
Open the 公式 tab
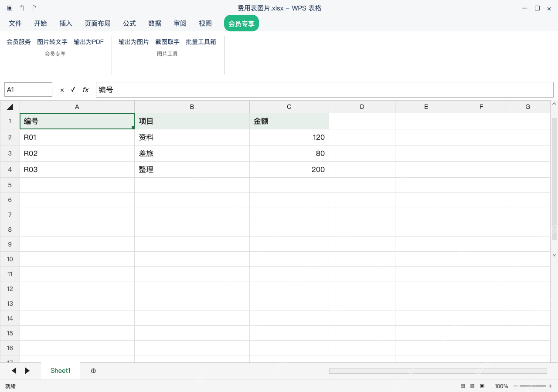pyautogui.click(x=129, y=24)
